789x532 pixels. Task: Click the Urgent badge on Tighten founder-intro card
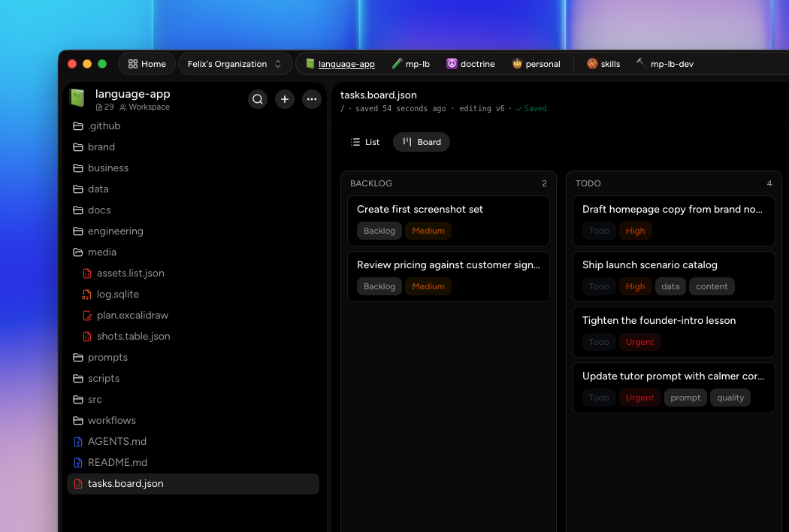pyautogui.click(x=639, y=342)
